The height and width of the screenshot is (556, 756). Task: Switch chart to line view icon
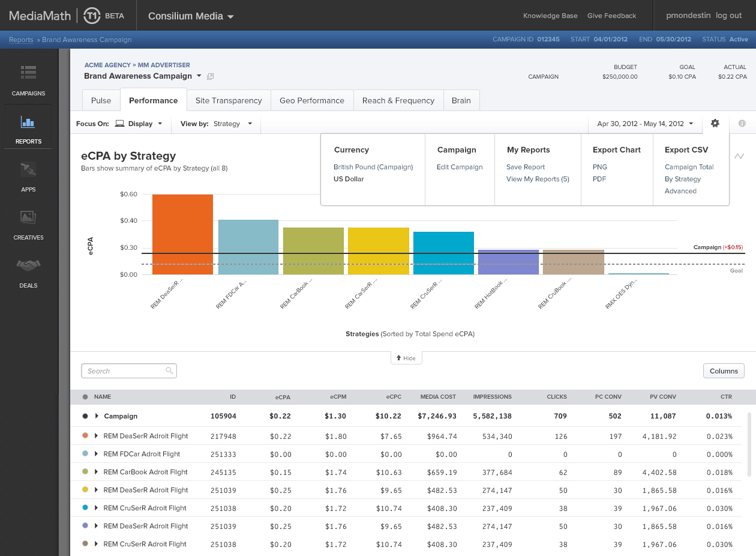coord(739,156)
